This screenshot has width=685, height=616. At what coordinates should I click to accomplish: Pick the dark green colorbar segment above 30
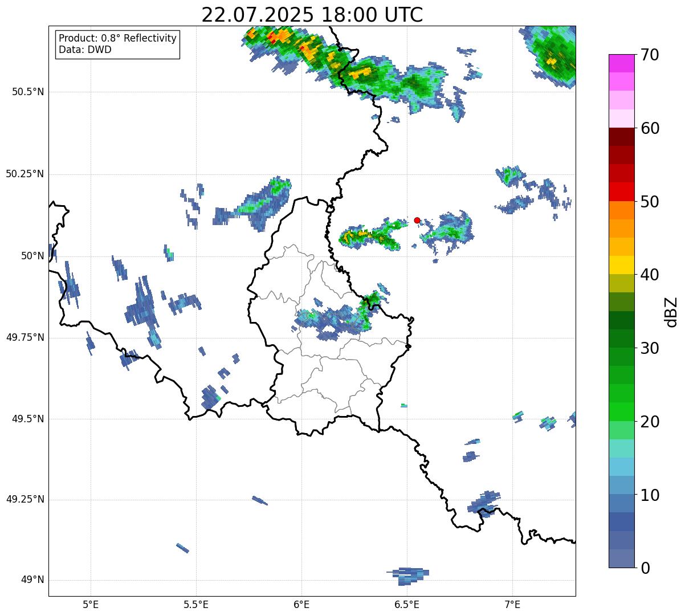pyautogui.click(x=621, y=338)
